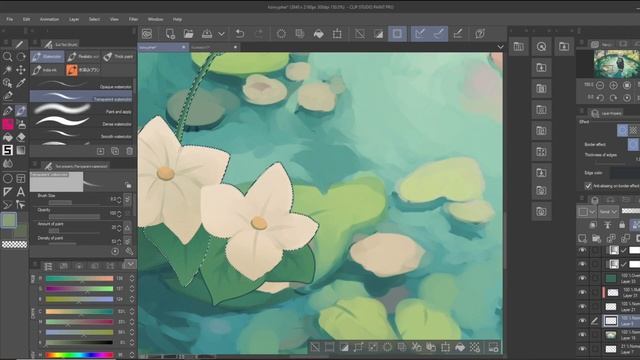Click the Fill bucket in the command bar
This screenshot has height=360, width=640.
318,34
